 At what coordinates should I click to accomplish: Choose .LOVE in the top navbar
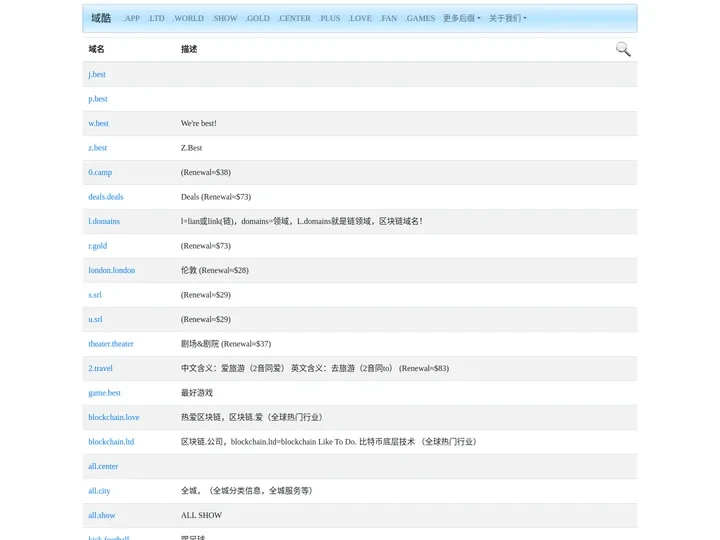click(x=359, y=18)
